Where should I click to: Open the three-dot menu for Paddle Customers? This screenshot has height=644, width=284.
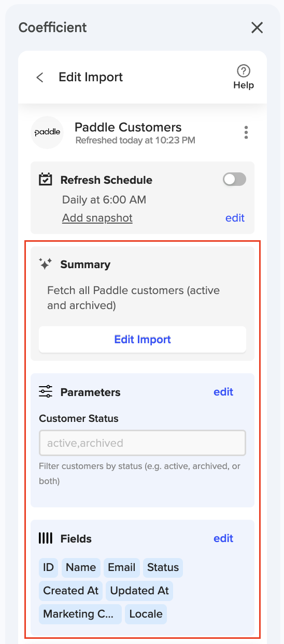(x=246, y=133)
